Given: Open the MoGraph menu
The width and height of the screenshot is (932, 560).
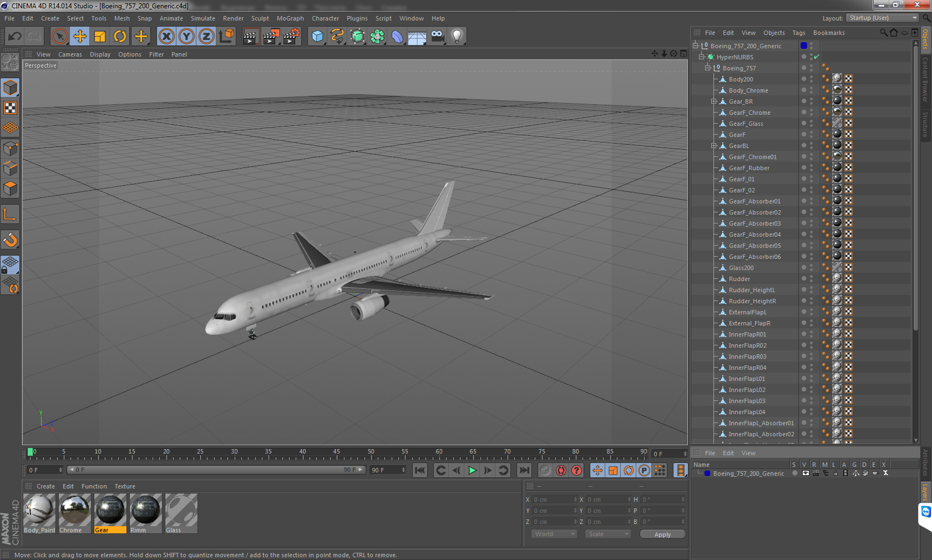Looking at the screenshot, I should click(x=290, y=18).
